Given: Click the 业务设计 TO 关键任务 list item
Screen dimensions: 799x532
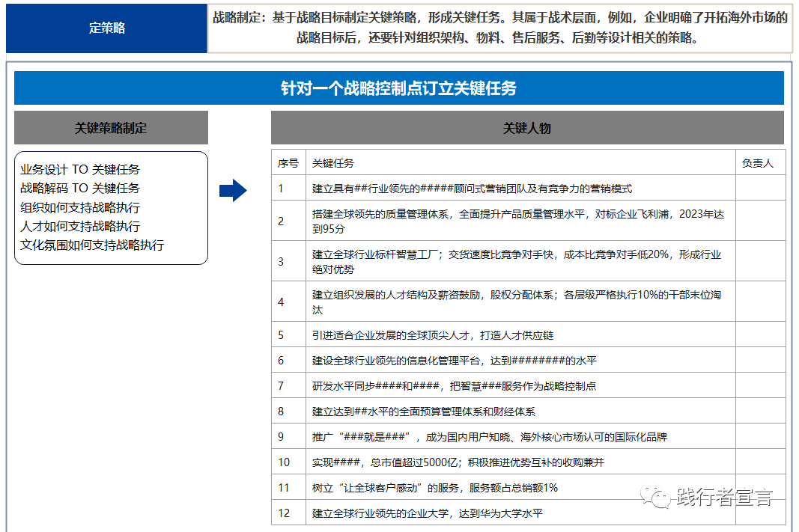Looking at the screenshot, I should coord(81,169).
